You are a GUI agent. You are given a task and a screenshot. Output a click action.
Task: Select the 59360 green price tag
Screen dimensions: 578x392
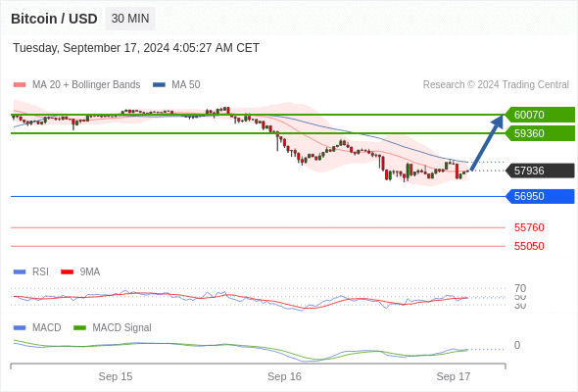[540, 133]
